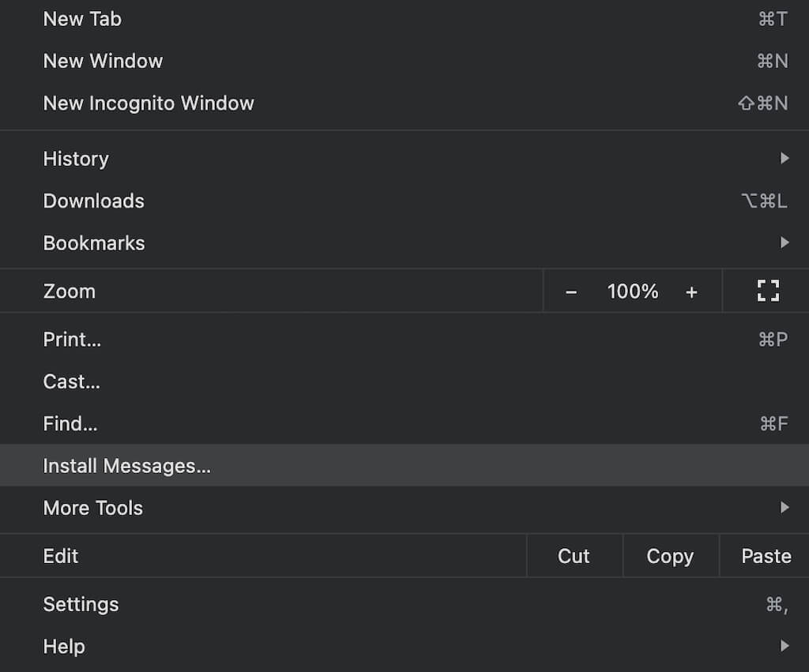Select Find... in the menu
The width and height of the screenshot is (809, 672).
(x=70, y=424)
